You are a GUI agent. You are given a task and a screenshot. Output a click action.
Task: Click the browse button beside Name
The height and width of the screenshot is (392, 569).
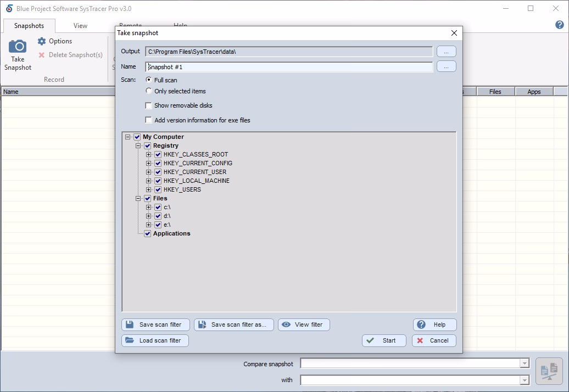coord(447,67)
